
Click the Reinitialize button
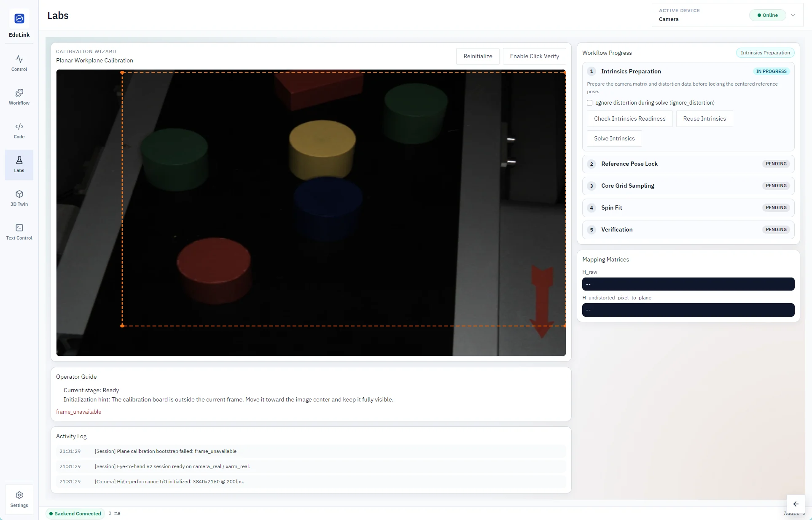[x=478, y=57]
